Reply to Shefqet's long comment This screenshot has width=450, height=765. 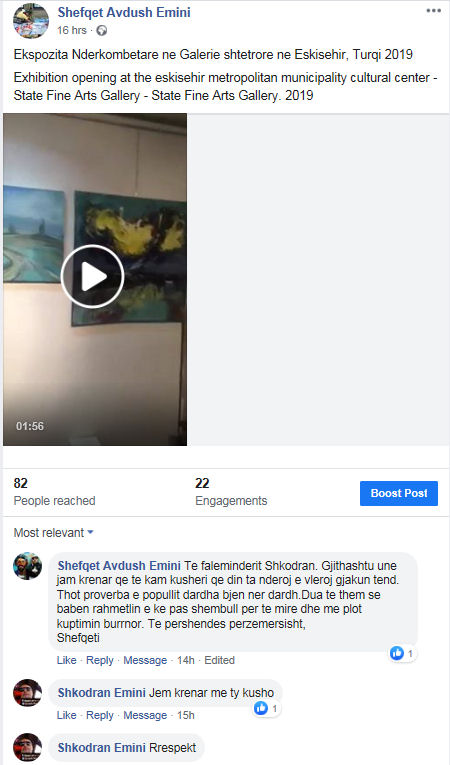coord(100,660)
